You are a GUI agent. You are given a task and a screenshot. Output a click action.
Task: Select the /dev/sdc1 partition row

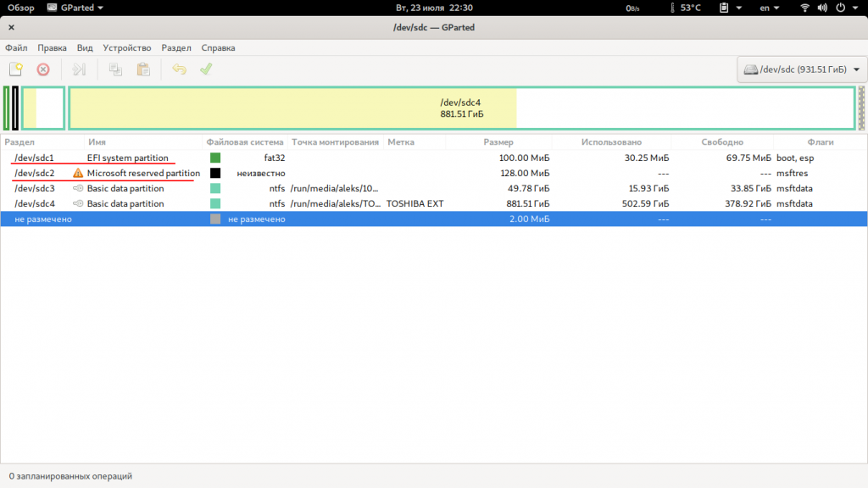point(434,158)
